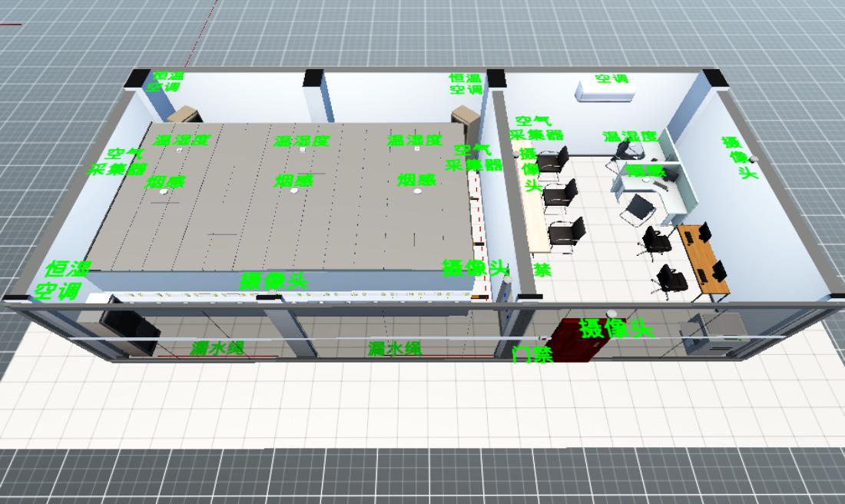Select the 摄像头 label above the red door

615,329
